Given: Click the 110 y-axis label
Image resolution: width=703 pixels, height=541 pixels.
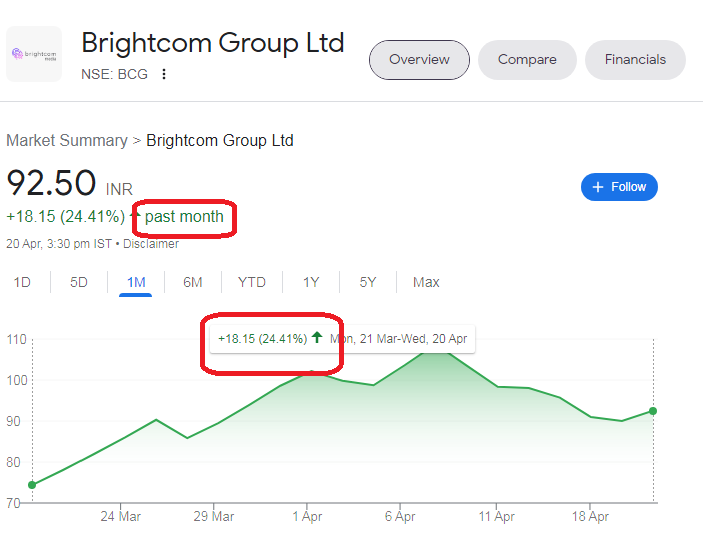Looking at the screenshot, I should coord(17,339).
